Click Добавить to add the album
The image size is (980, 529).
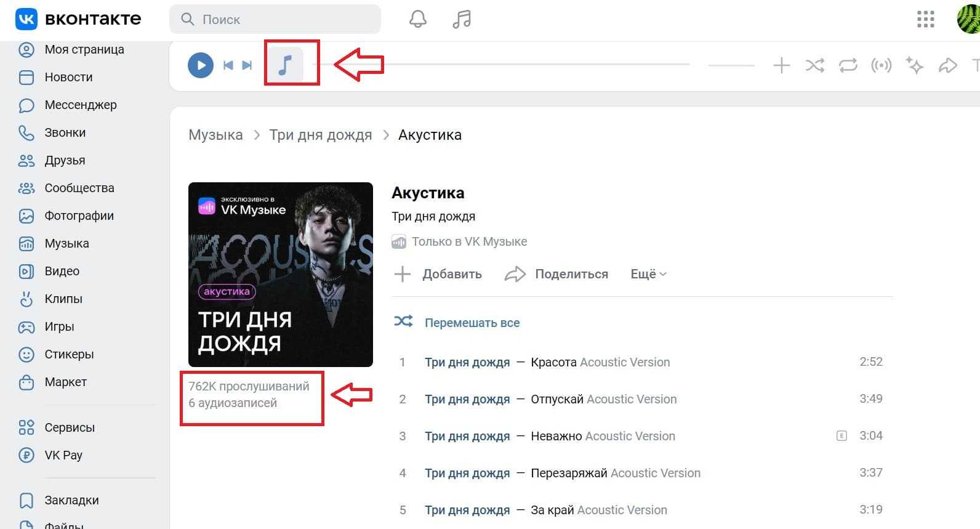click(438, 274)
